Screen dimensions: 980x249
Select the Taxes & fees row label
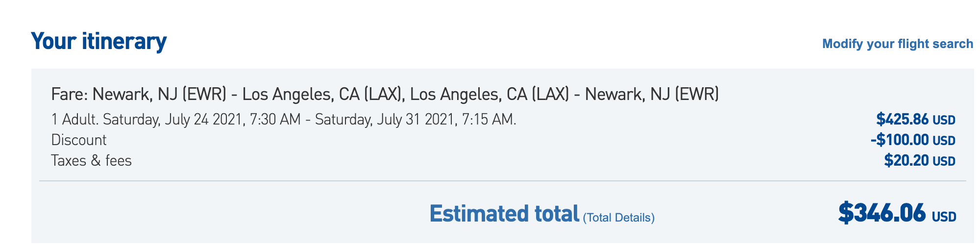[92, 161]
